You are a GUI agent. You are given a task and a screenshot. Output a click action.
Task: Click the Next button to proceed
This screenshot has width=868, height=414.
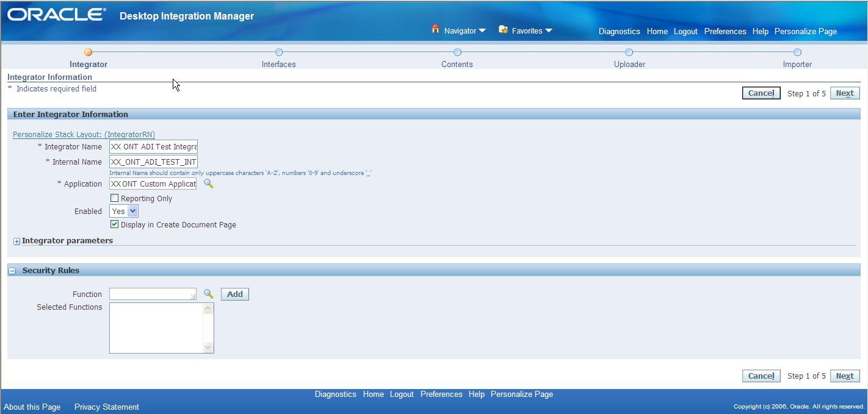[x=845, y=93]
